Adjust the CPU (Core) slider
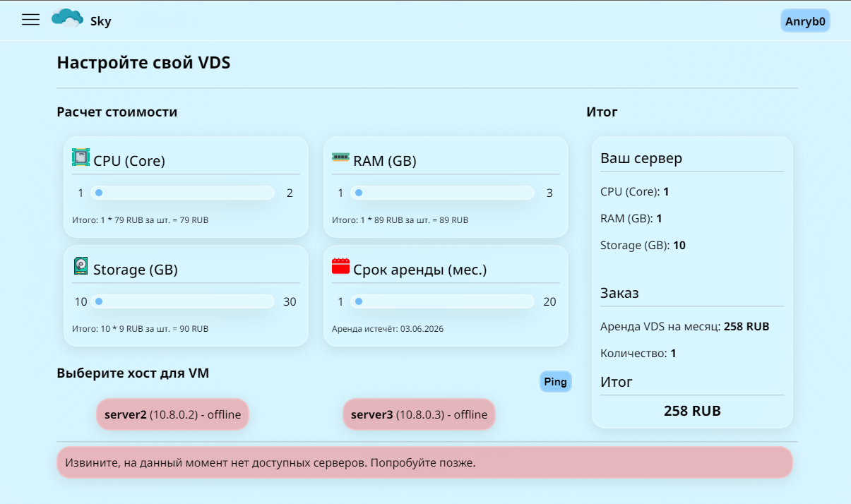This screenshot has width=851, height=504. click(x=183, y=193)
